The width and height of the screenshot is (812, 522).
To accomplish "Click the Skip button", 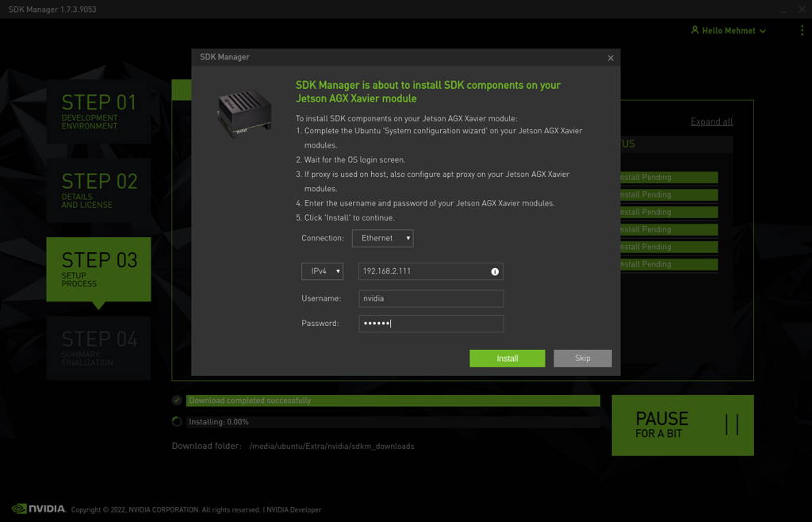I will pos(583,359).
